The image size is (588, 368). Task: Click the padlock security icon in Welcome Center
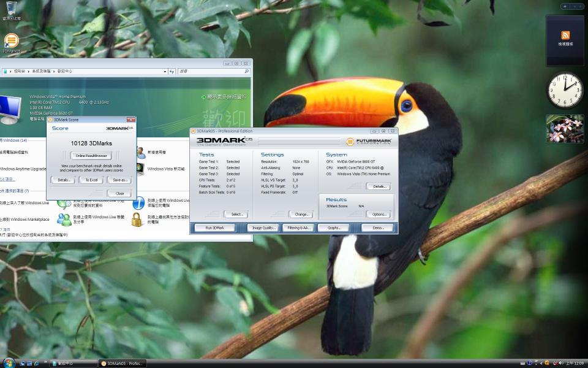pos(137,219)
